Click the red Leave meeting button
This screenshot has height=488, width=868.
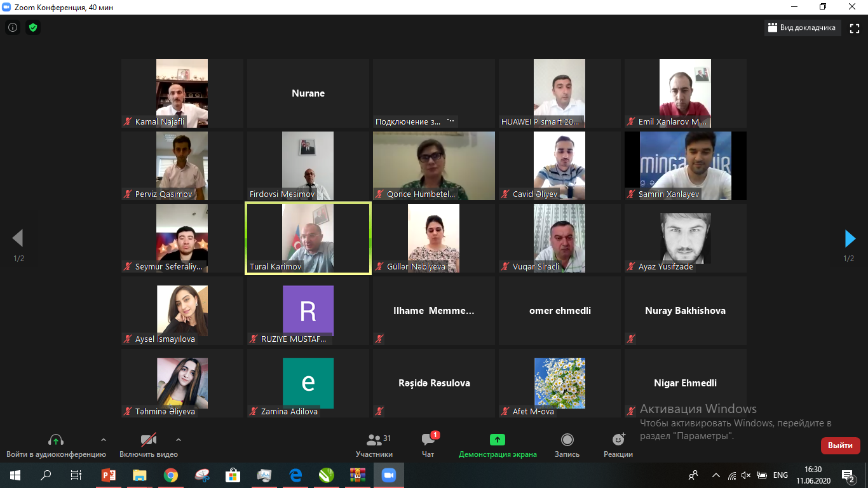(x=840, y=445)
